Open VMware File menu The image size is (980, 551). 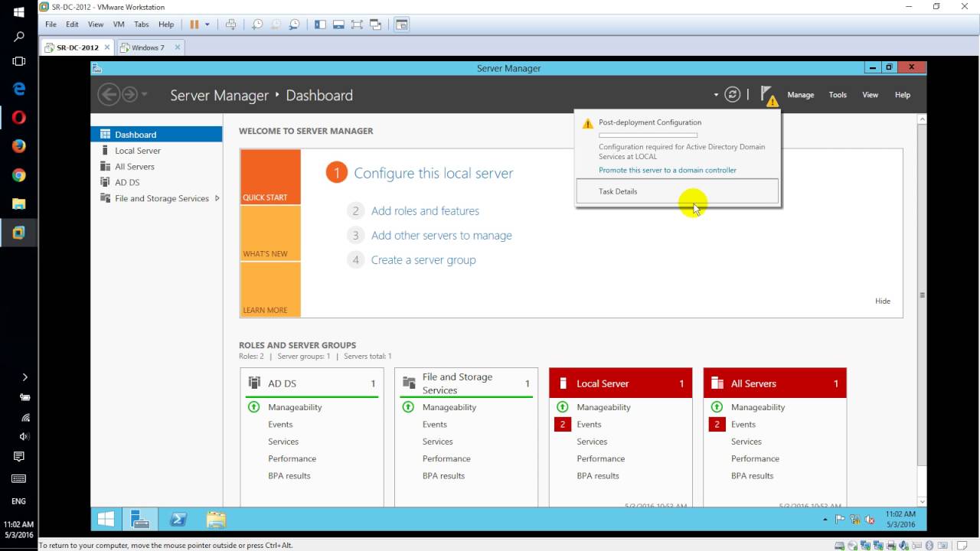click(51, 24)
